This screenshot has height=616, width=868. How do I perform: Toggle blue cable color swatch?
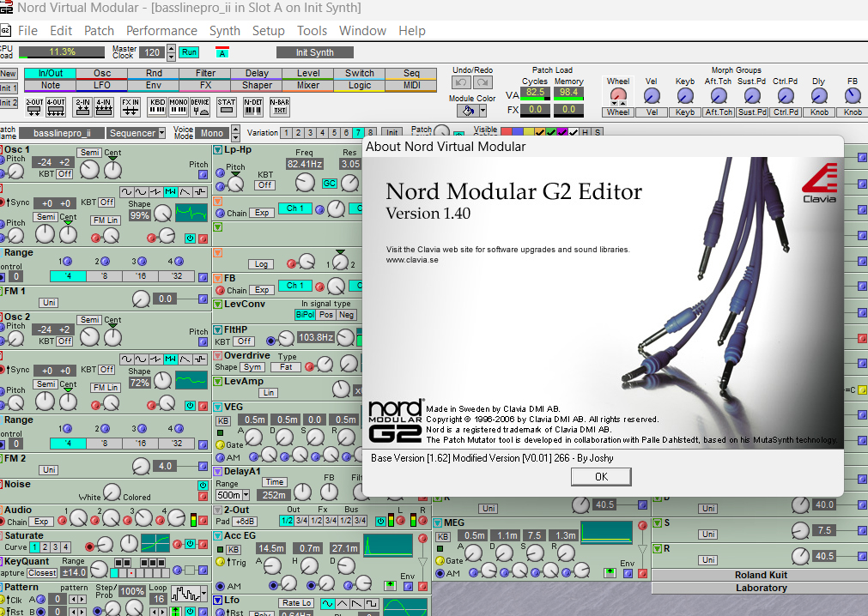517,132
